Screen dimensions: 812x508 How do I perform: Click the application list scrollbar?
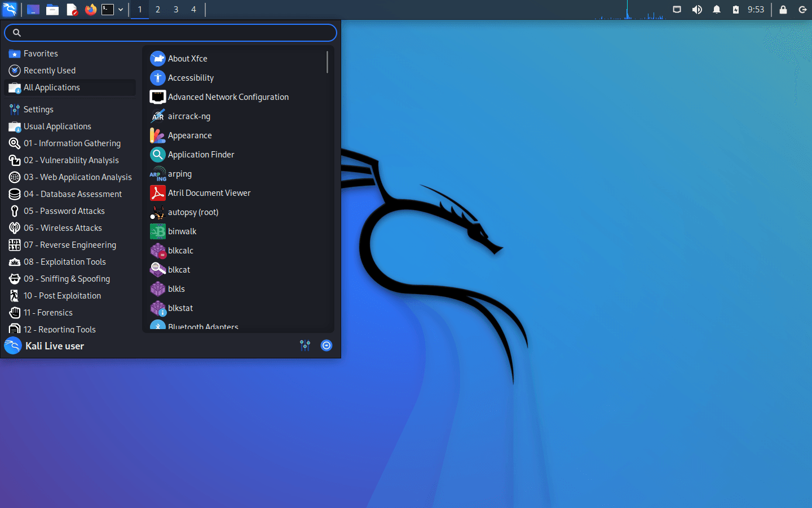point(327,62)
